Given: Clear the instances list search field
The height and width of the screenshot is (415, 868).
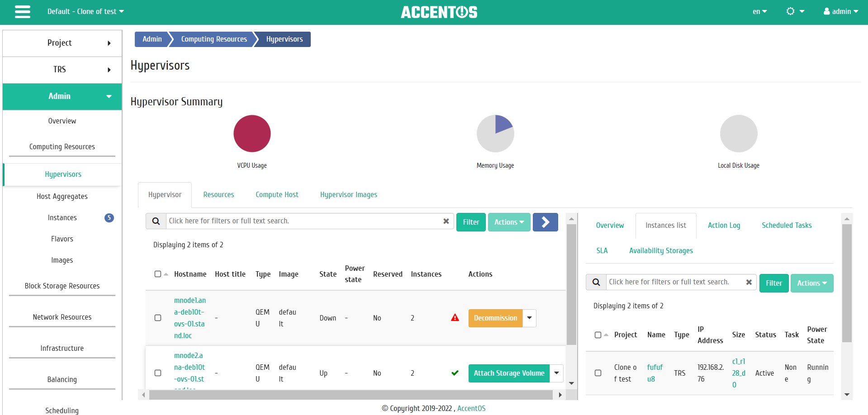Looking at the screenshot, I should pos(749,282).
